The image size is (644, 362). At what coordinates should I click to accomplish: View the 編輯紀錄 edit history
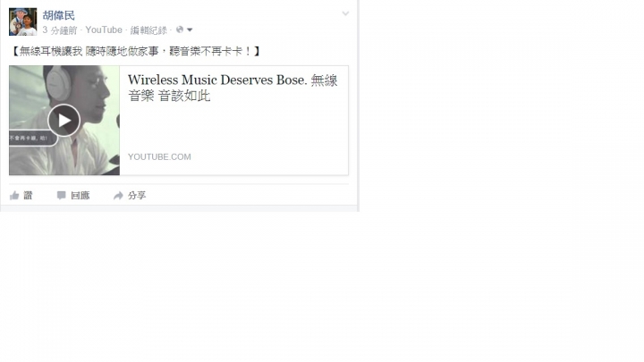point(148,30)
